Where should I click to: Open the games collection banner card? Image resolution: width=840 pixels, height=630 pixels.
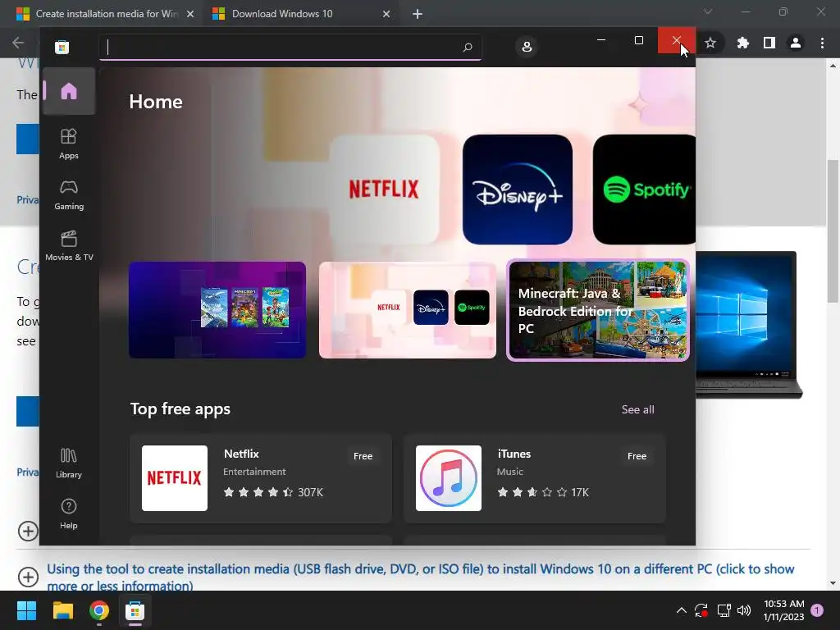tap(217, 310)
